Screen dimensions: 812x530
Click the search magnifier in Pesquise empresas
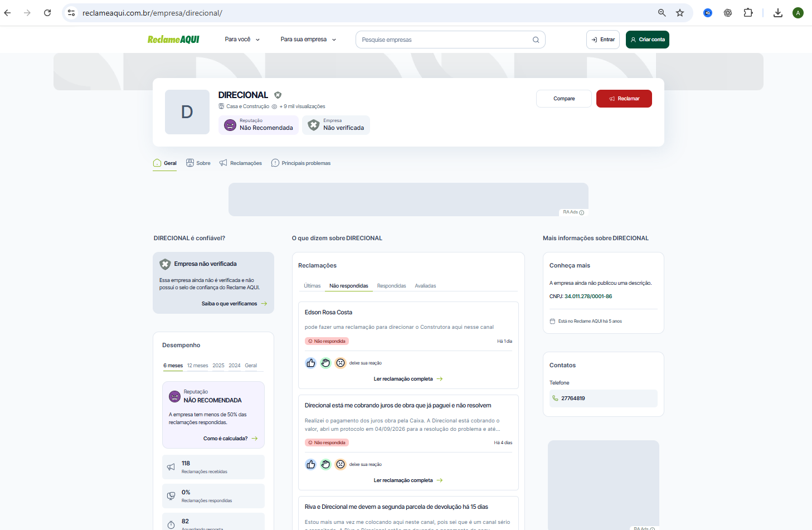click(x=536, y=40)
